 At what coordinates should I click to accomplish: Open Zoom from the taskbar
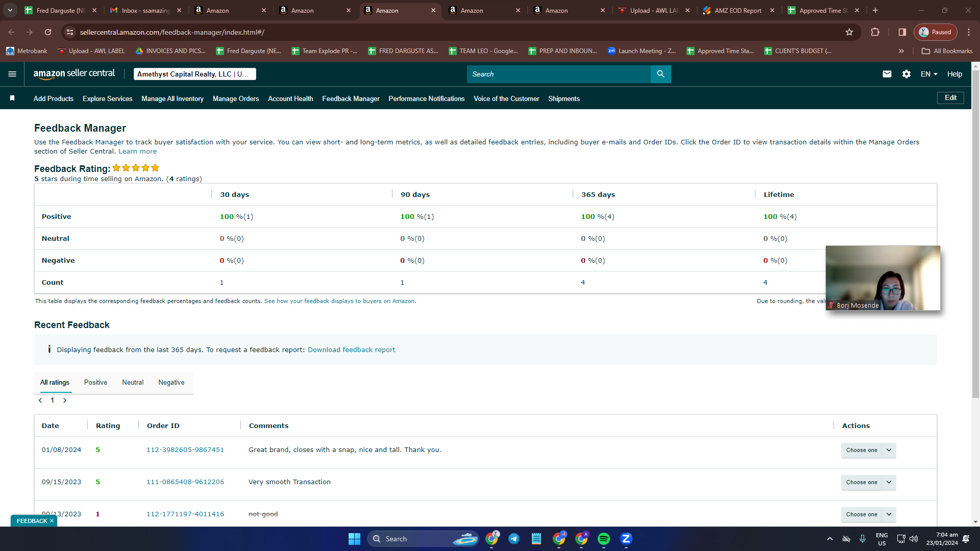[626, 539]
